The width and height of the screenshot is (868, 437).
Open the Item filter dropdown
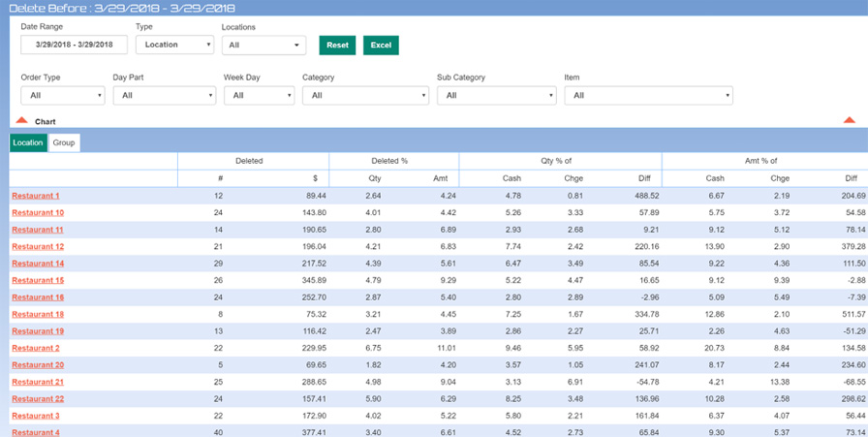click(x=648, y=96)
